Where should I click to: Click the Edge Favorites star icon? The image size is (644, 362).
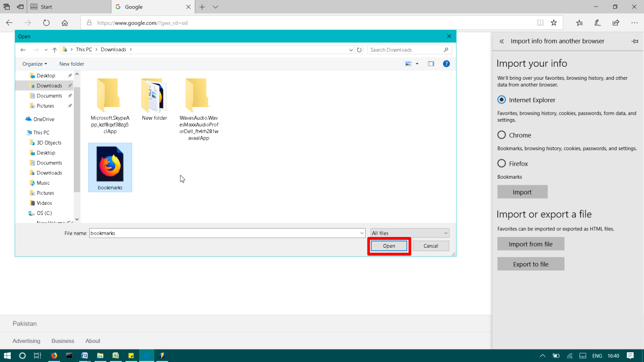tap(554, 23)
